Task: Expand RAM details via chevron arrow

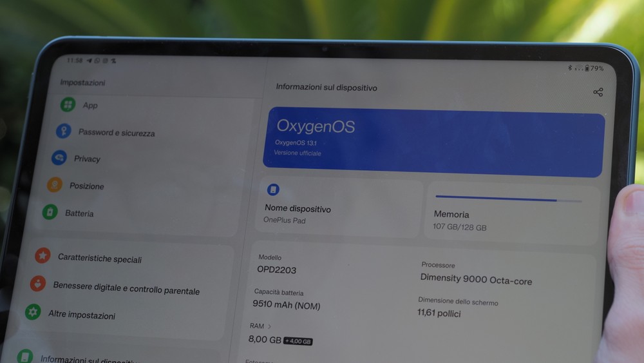Action: pyautogui.click(x=269, y=327)
